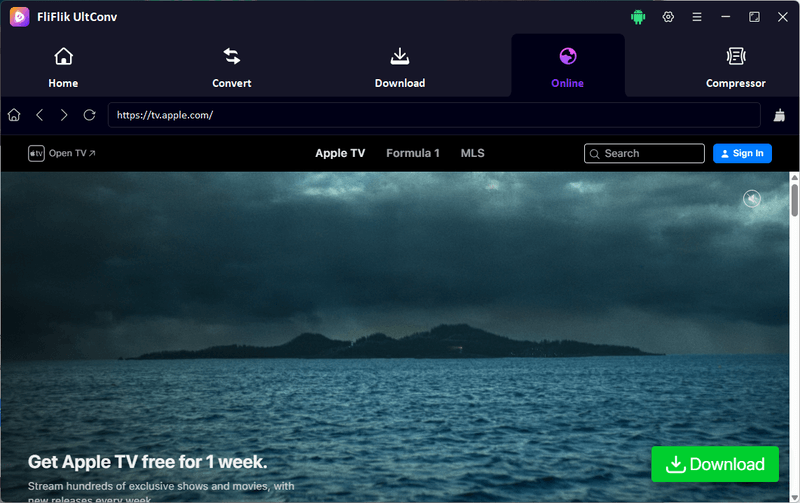Clear browser data with the broom icon
Viewport: 800px width, 503px height.
(x=779, y=115)
